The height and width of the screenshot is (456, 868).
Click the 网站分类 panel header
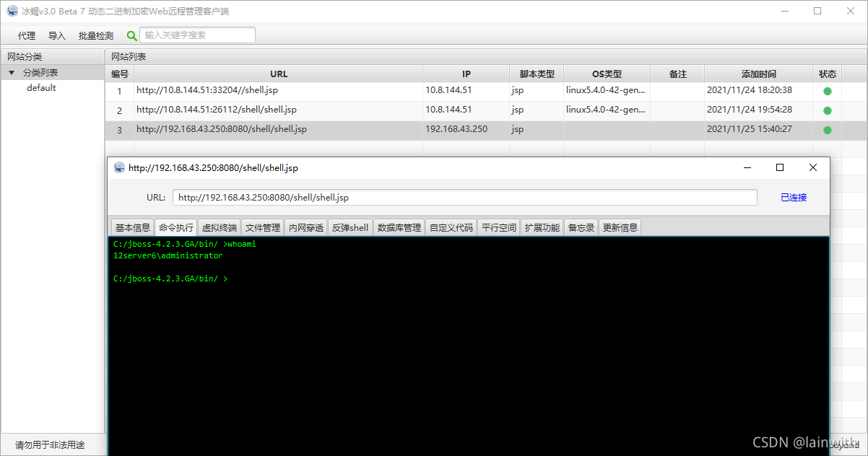click(53, 56)
